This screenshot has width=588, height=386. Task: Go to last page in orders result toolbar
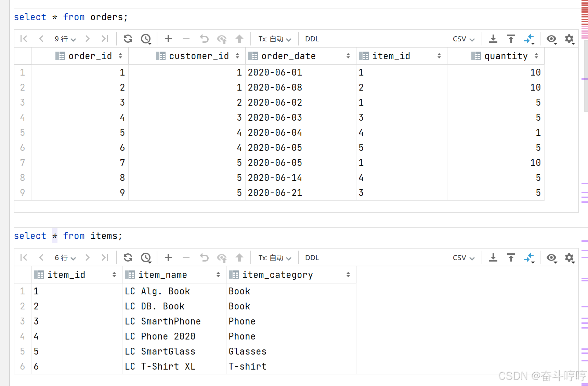[x=105, y=39]
